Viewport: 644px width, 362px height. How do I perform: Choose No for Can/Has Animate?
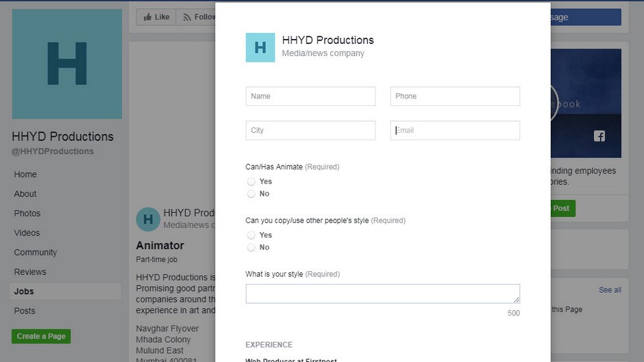(x=251, y=194)
